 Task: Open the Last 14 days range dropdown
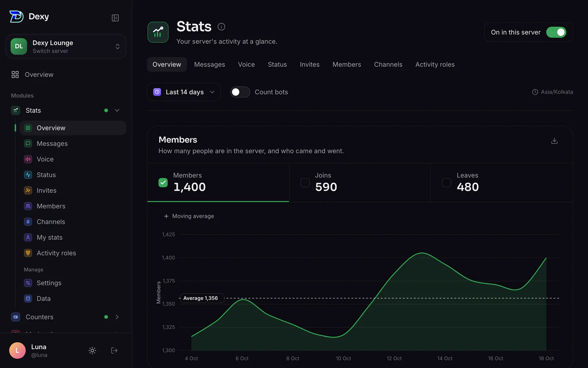pos(184,92)
